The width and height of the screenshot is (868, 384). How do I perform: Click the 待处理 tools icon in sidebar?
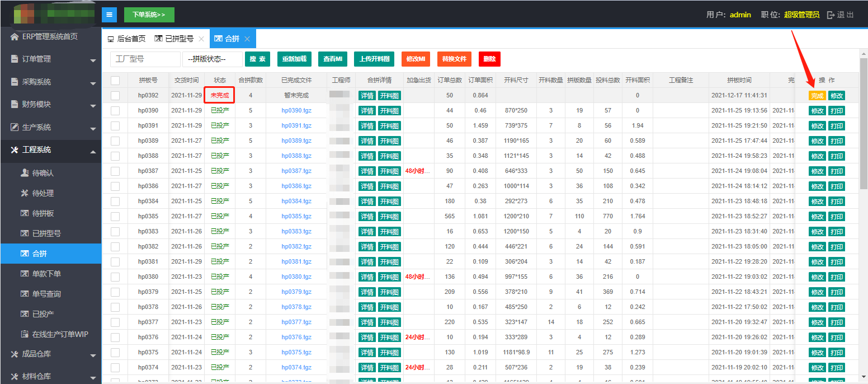tap(25, 194)
